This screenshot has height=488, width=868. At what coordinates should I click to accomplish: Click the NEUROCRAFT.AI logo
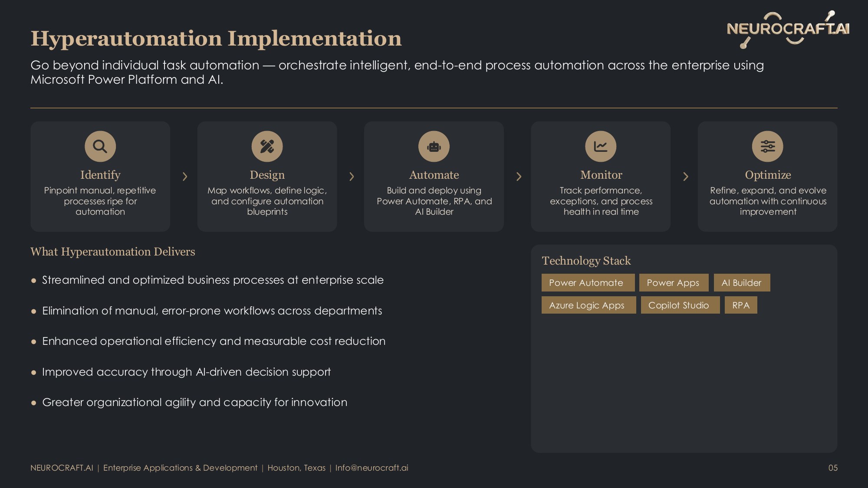click(x=788, y=29)
